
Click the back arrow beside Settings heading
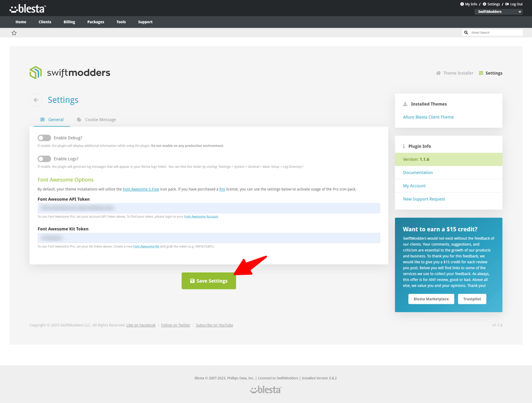pos(36,100)
